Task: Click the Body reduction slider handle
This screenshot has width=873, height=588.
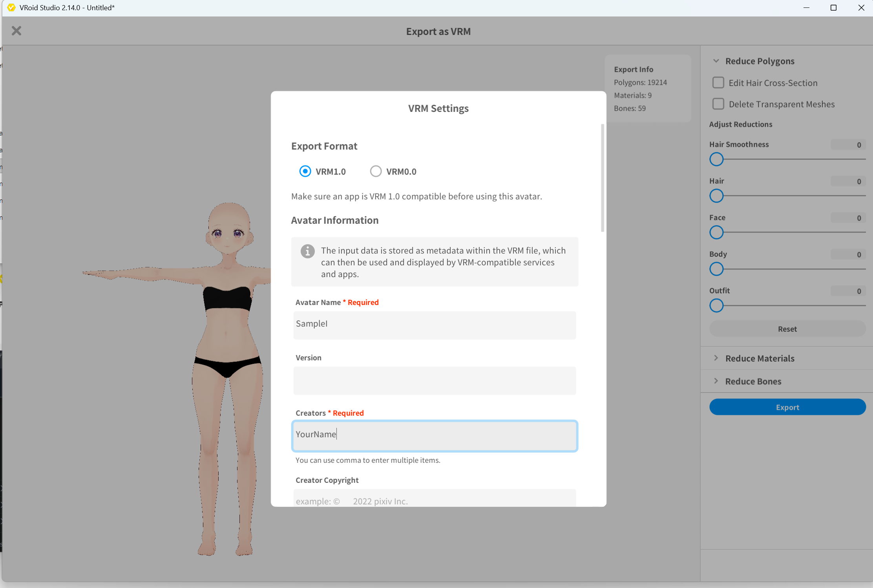Action: (716, 269)
